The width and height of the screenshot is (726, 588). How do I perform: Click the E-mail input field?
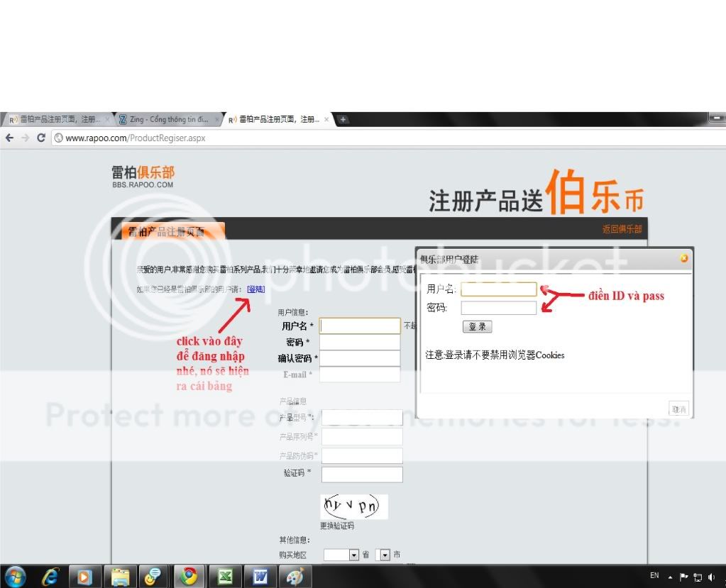[x=361, y=375]
